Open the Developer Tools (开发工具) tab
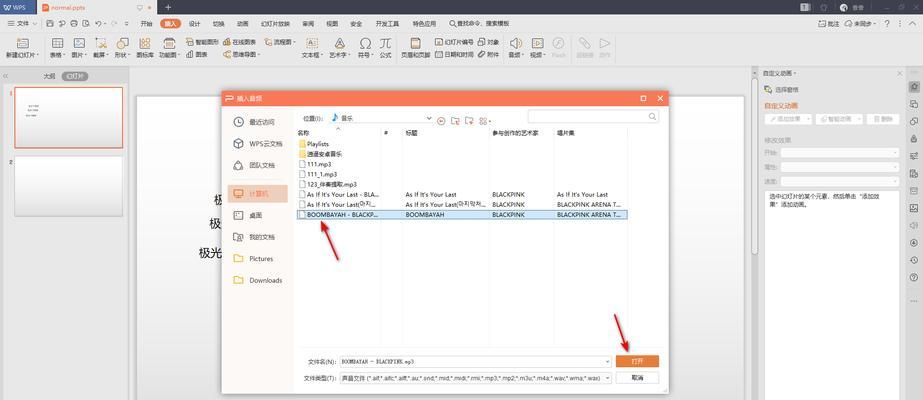The image size is (923, 400). [x=387, y=24]
